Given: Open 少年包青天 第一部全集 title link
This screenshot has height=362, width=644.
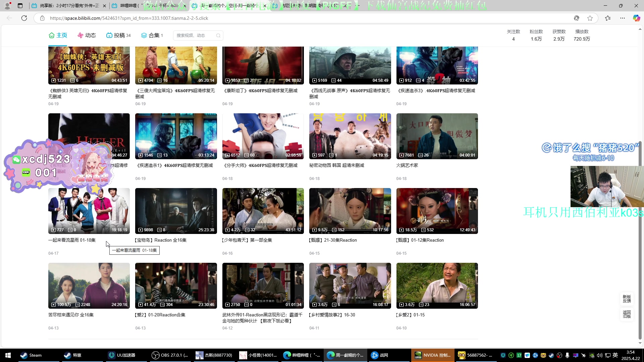Looking at the screenshot, I should click(247, 240).
